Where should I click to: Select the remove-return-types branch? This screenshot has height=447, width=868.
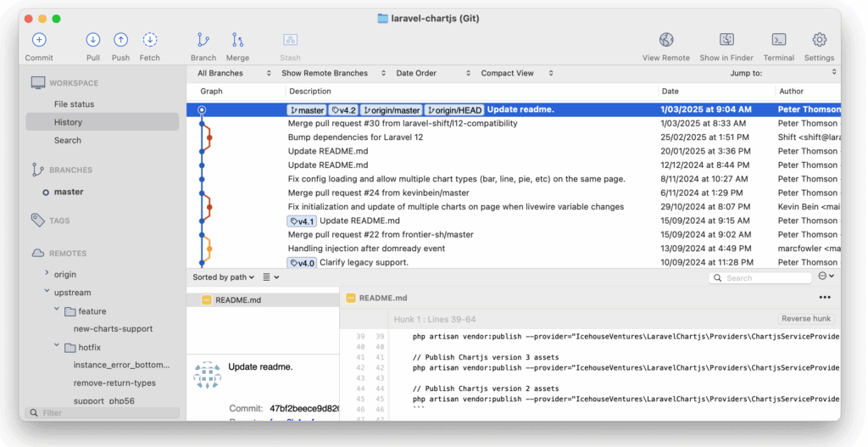click(x=114, y=383)
